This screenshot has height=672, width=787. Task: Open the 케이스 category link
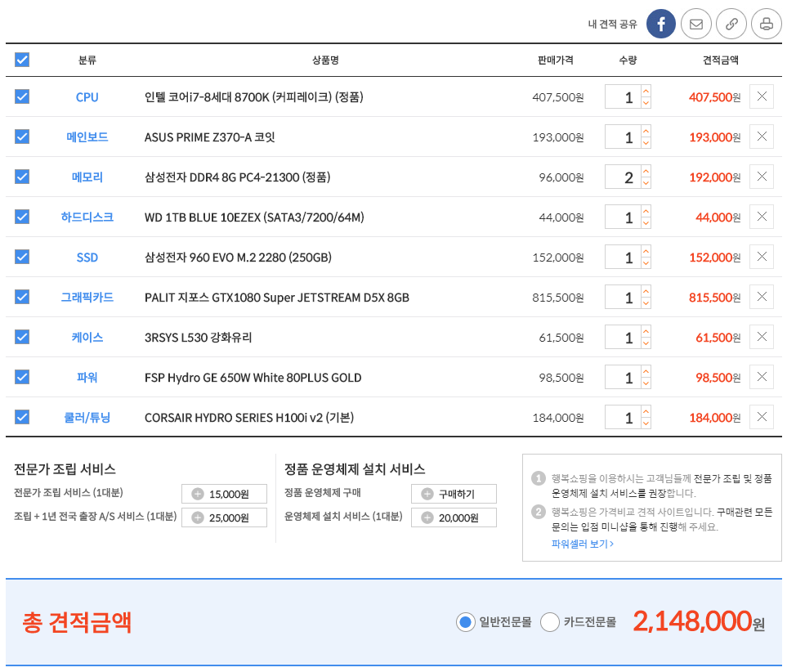tap(87, 338)
